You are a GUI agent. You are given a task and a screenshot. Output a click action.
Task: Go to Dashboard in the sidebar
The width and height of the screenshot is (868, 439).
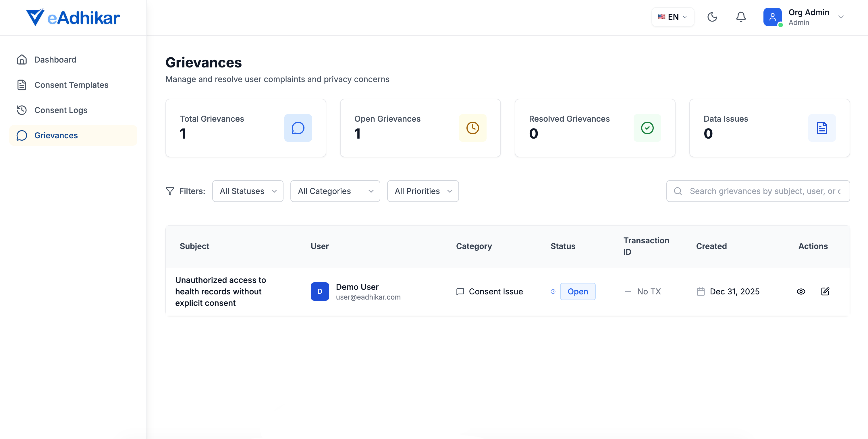click(55, 60)
